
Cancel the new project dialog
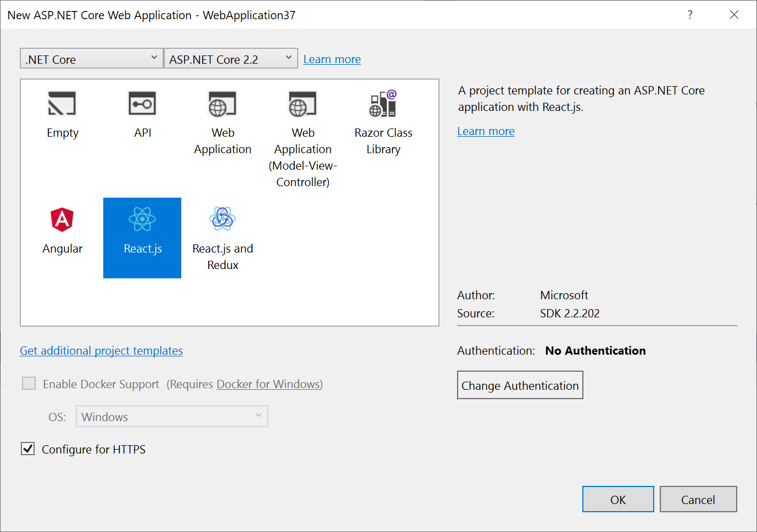(698, 500)
